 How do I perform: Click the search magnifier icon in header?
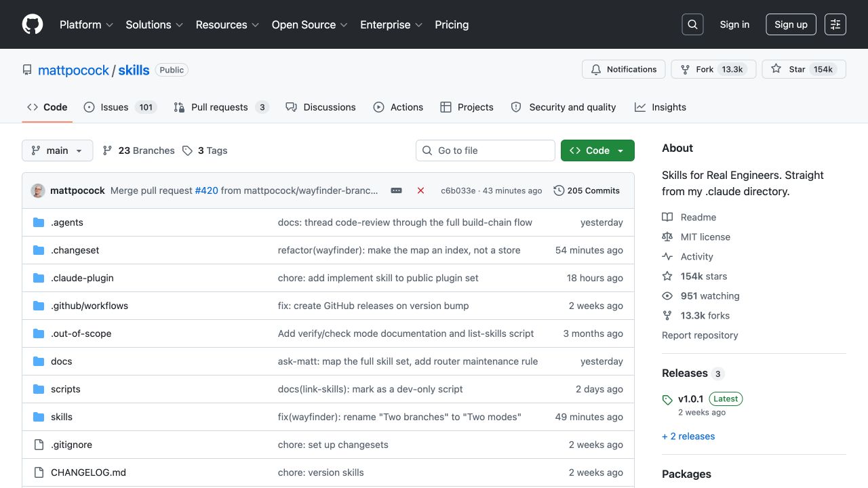[692, 24]
